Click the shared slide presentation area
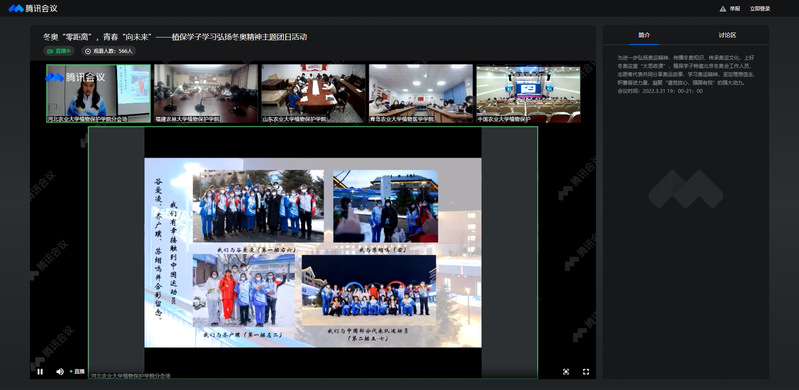This screenshot has width=799, height=390. 313,252
